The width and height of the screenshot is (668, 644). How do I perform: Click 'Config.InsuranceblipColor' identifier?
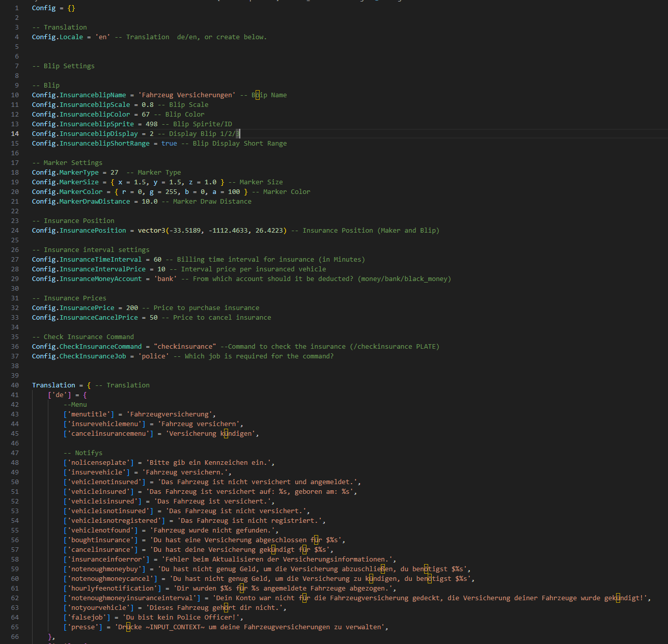(81, 115)
